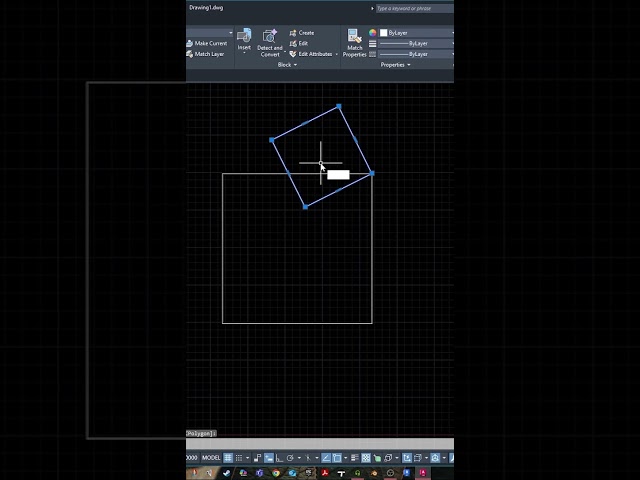Click the Edit Attributes button label
Image resolution: width=640 pixels, height=480 pixels.
[x=315, y=54]
